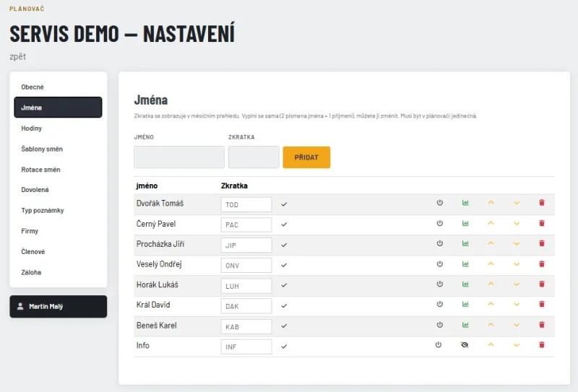Viewport: 578px width, 392px height.
Task: Edit the ONV abbreviation field
Action: point(246,265)
